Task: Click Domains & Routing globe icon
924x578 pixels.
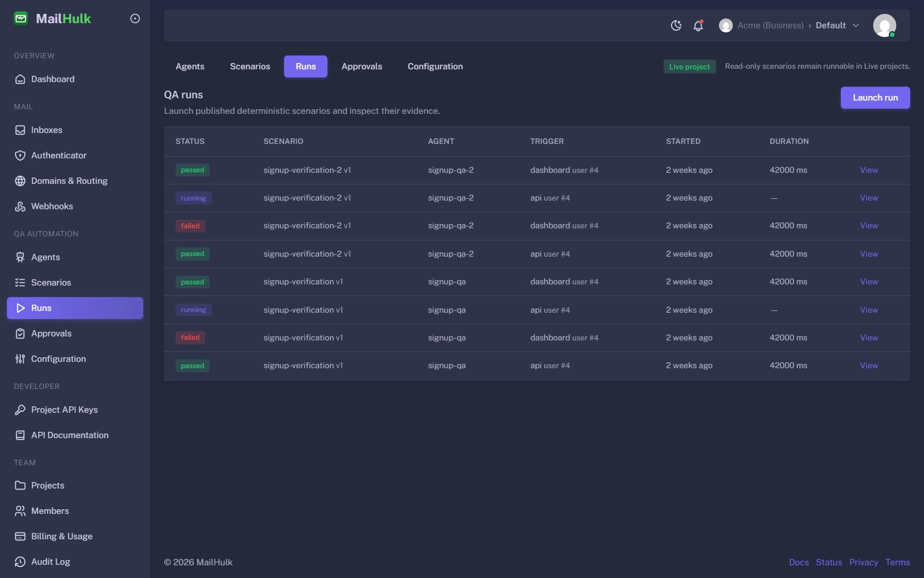Action: (20, 181)
